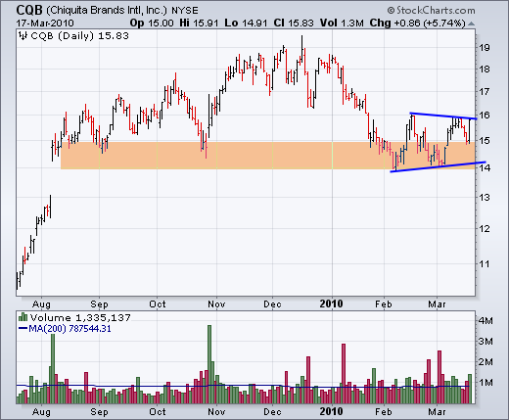Click the 2010 label under volume chart
The image size is (509, 420).
pyautogui.click(x=332, y=411)
